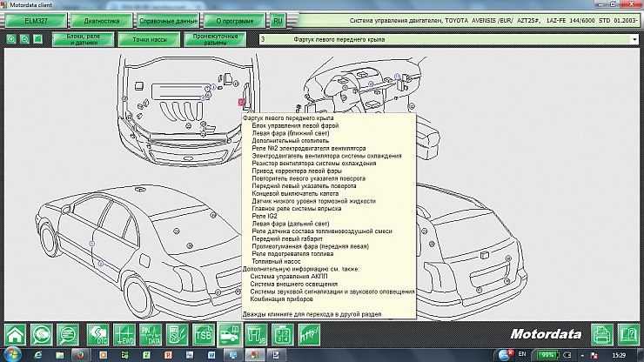
Task: Click the 99% battery indicator
Action: click(x=547, y=355)
